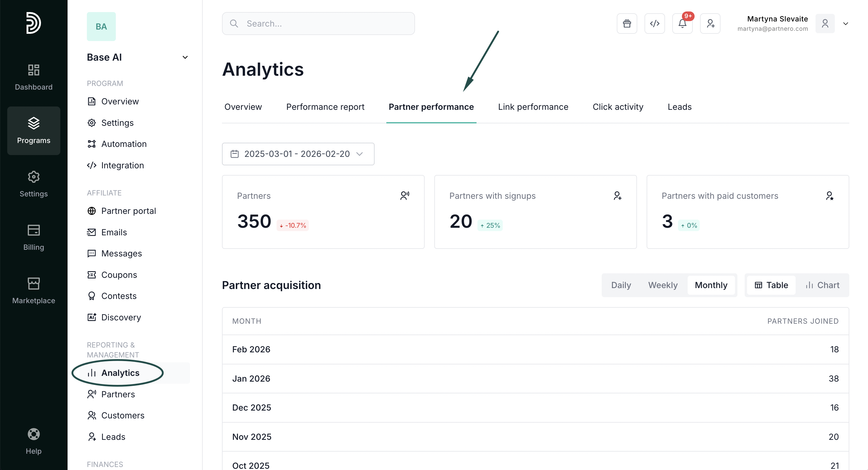Image resolution: width=868 pixels, height=470 pixels.
Task: Go to Billing in left sidebar
Action: tap(34, 237)
